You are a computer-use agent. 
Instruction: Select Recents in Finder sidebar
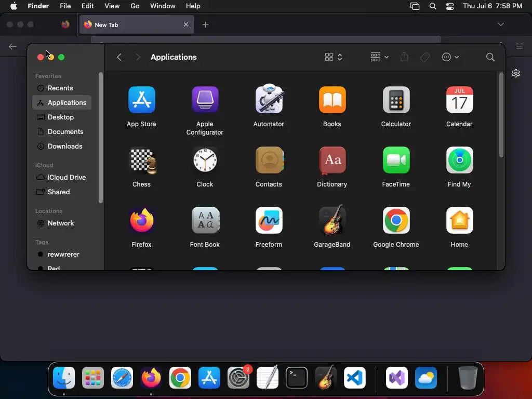tap(62, 88)
